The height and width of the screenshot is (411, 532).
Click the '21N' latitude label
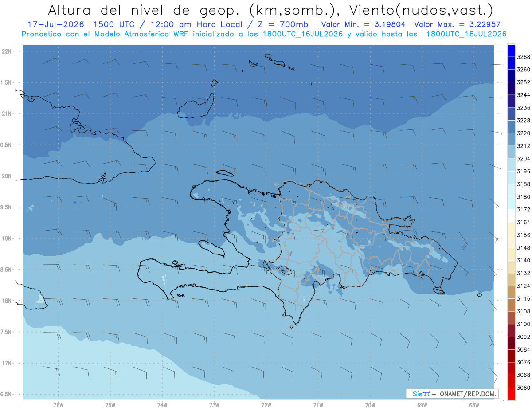coord(6,114)
